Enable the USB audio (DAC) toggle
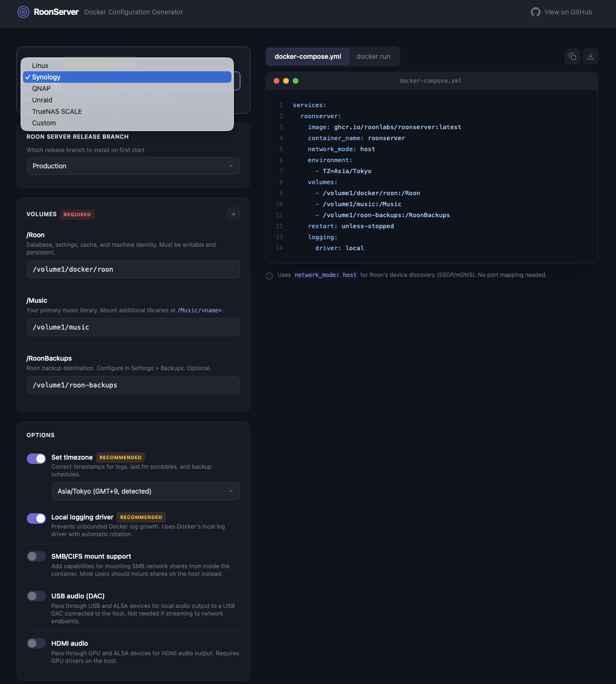Viewport: 616px width, 684px height. click(x=36, y=596)
